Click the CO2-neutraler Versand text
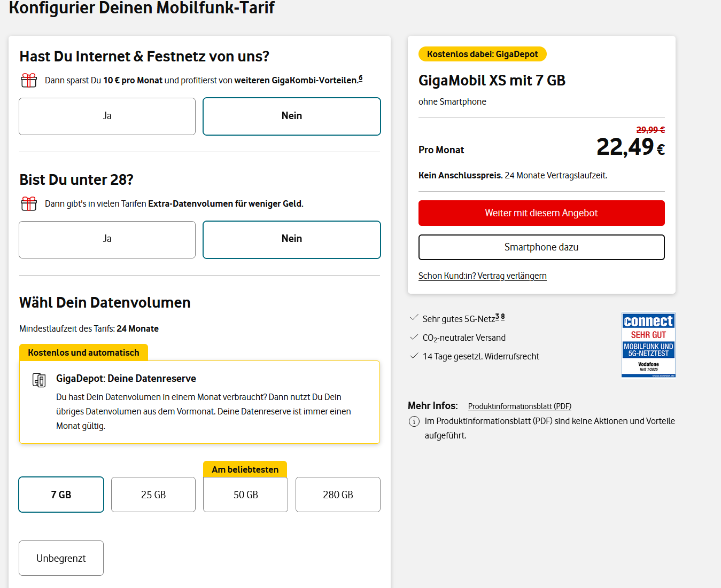The width and height of the screenshot is (721, 588). (x=464, y=338)
